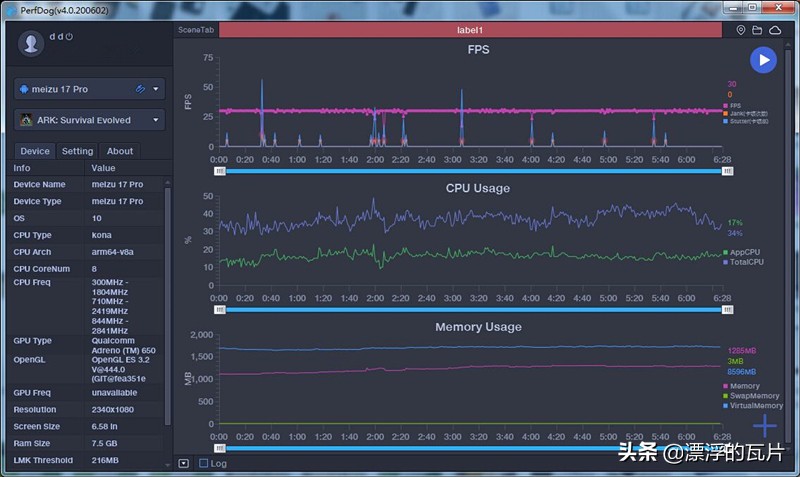Open the meizu 17 Pro device dropdown
The image size is (800, 477).
click(89, 89)
